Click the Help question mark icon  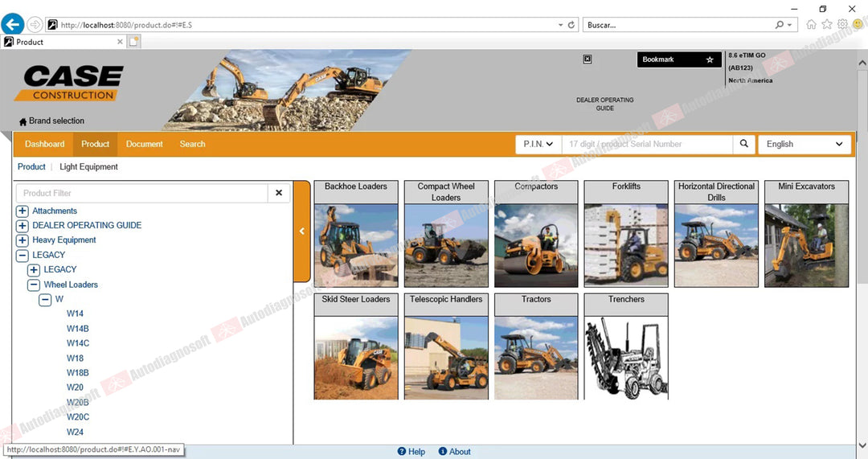[x=402, y=451]
